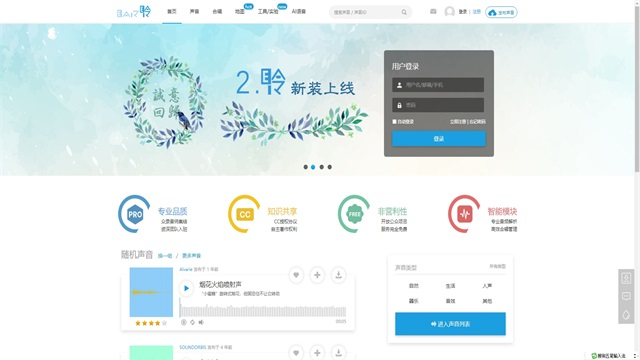
Task: Favorite the firework sound with heart icon
Action: (296, 275)
